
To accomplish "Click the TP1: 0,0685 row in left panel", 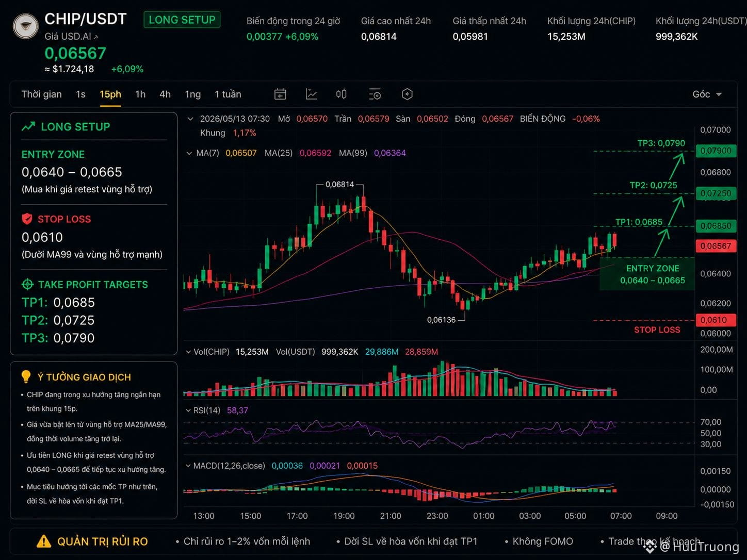I will (x=58, y=302).
